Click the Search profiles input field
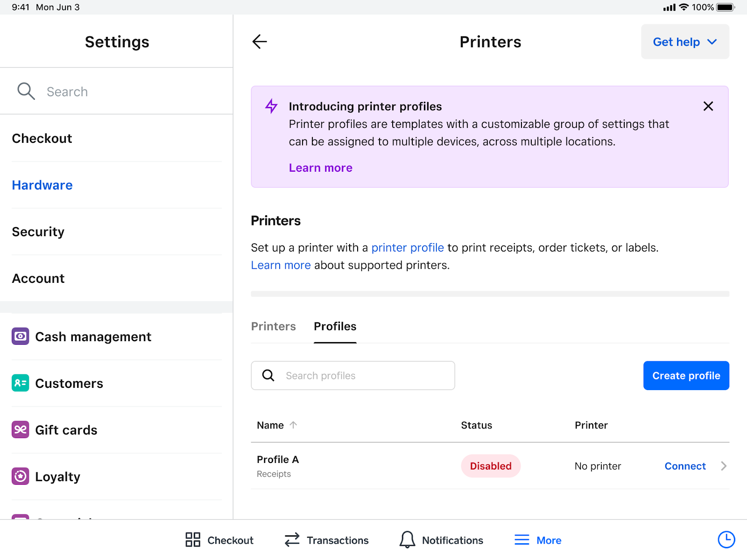Screen dimensions: 747x560 coord(352,375)
